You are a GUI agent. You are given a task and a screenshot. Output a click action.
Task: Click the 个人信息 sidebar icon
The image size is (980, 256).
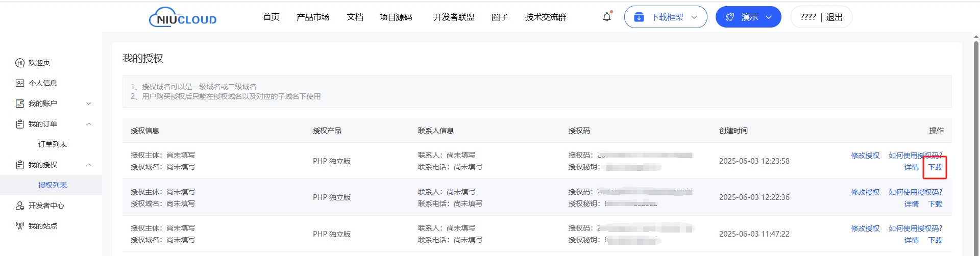tap(20, 83)
